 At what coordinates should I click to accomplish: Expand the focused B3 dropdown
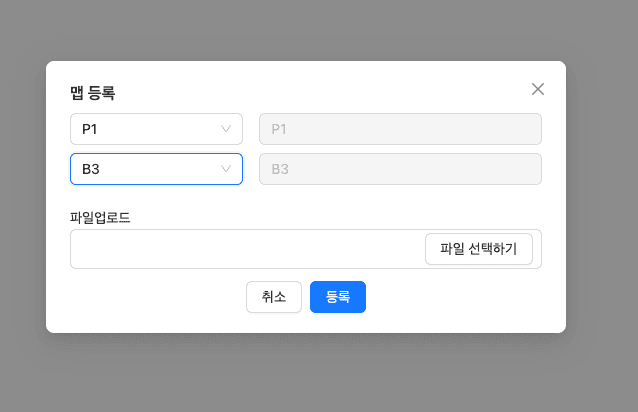150,169
